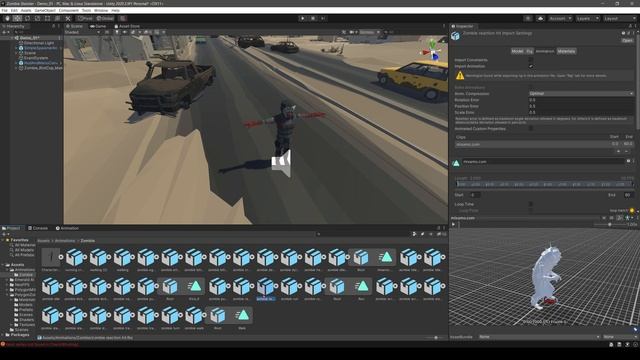Play the animation in the preview pane
640x360 pixels.
(x=453, y=224)
